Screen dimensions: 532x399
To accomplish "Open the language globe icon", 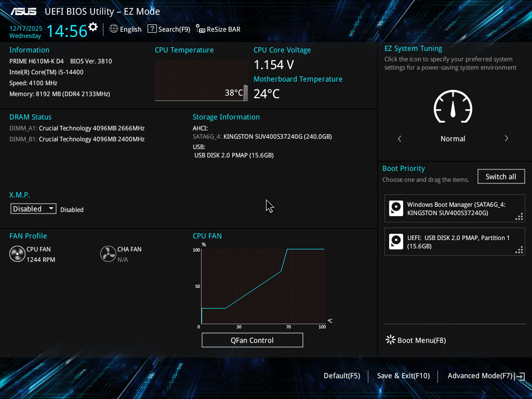I will (114, 29).
